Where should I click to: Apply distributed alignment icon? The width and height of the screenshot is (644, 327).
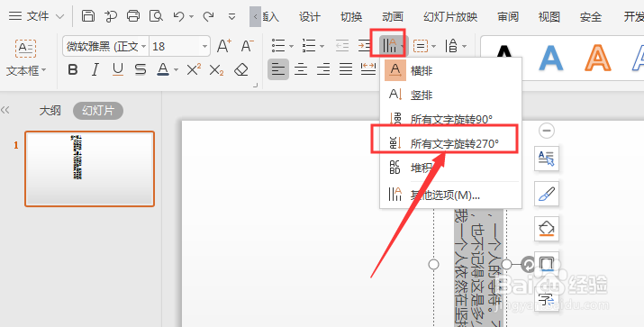(368, 69)
